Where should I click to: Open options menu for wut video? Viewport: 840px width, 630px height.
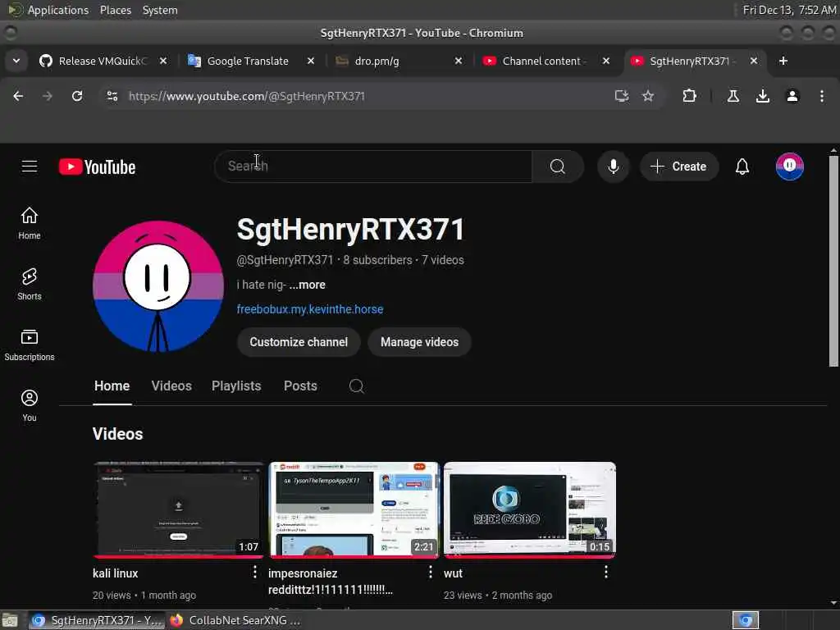(606, 572)
